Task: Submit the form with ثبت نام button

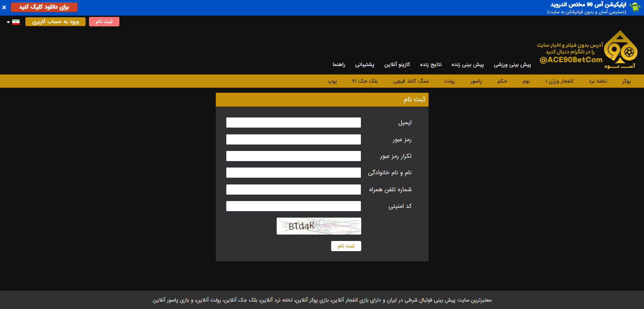Action: pos(346,246)
